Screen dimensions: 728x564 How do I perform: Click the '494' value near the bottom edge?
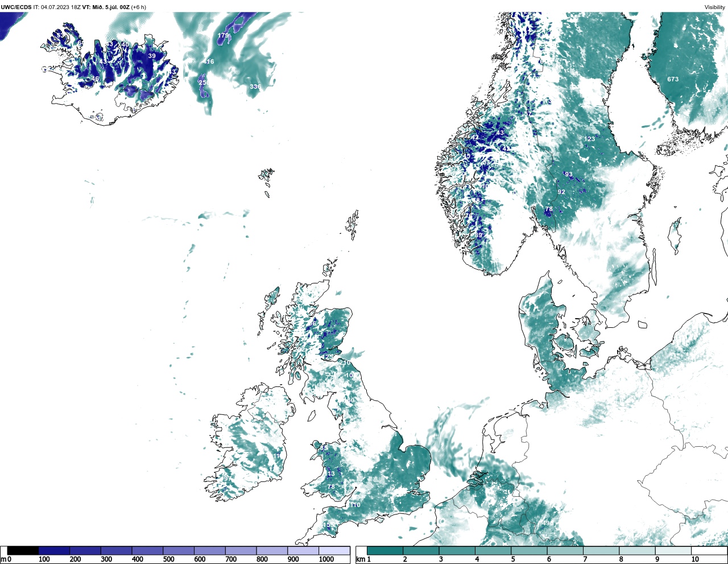pyautogui.click(x=548, y=523)
